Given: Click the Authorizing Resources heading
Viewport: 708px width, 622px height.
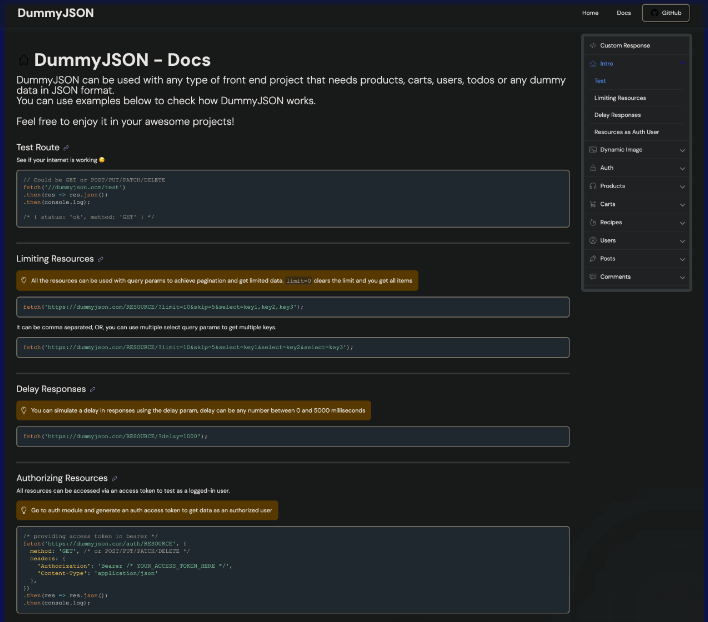Looking at the screenshot, I should point(62,478).
